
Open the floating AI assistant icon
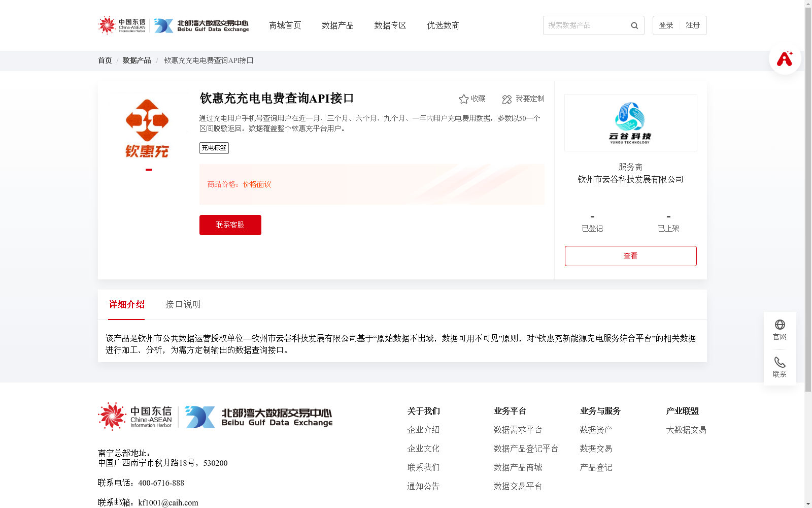click(x=785, y=58)
